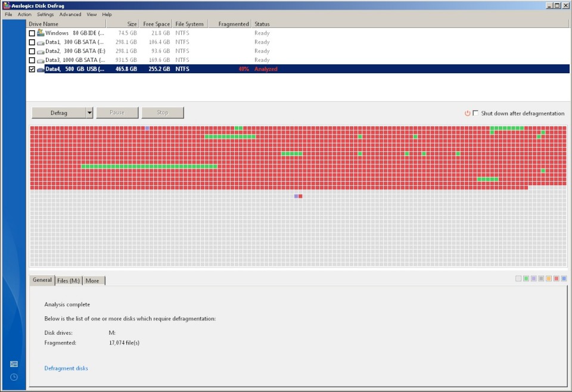The height and width of the screenshot is (392, 572).
Task: Open the View menu
Action: 92,14
